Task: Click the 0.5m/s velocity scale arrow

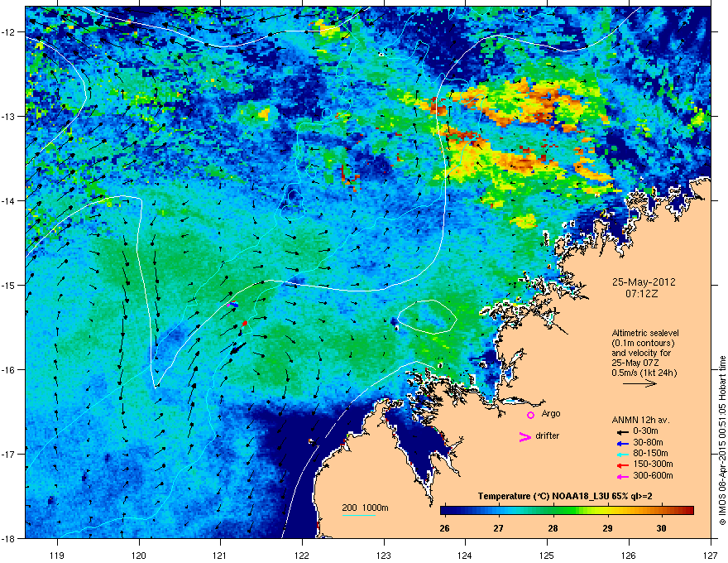Action: [639, 383]
